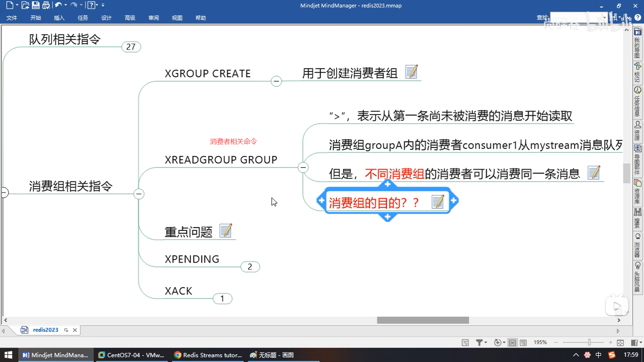
Task: Click the filter funnel icon in status bar
Action: point(479,342)
